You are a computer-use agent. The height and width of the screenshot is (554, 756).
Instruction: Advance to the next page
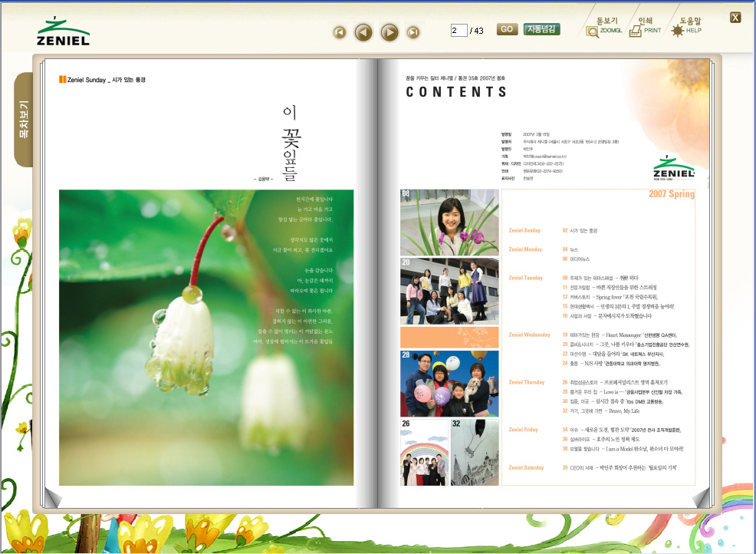tap(390, 32)
